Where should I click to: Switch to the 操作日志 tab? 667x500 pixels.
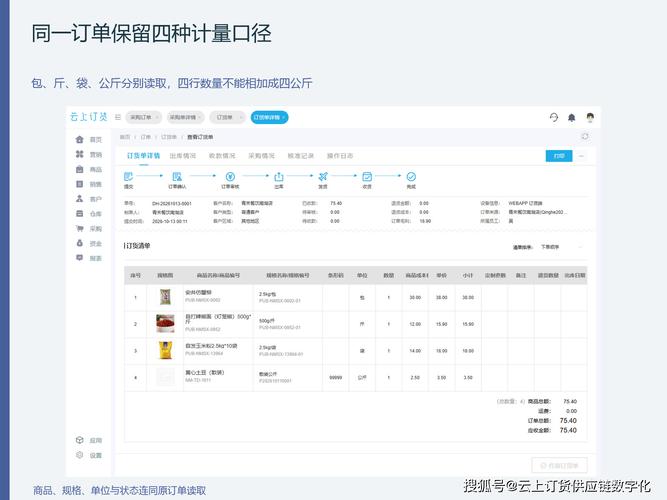(340, 156)
